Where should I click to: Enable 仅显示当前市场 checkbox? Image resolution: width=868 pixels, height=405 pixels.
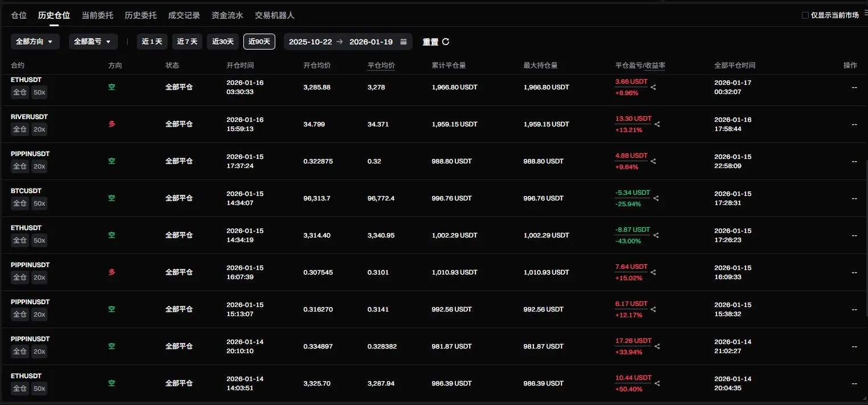coord(805,15)
